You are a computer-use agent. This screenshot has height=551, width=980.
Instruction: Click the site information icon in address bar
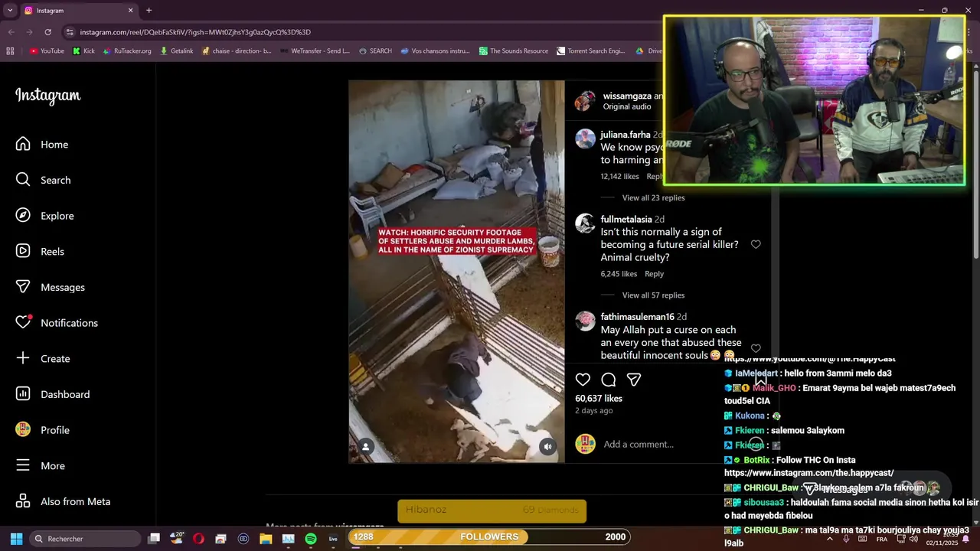pos(70,32)
